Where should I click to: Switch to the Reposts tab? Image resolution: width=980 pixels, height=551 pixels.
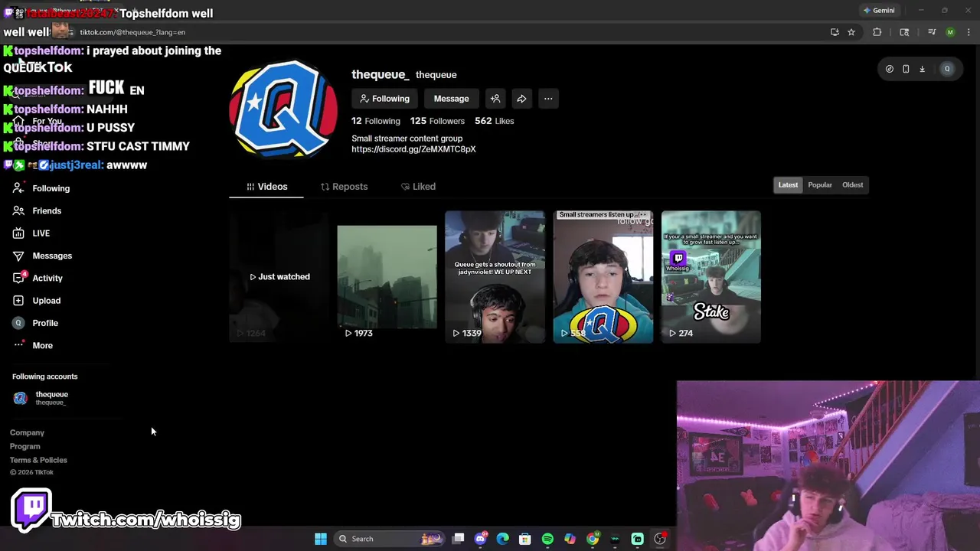click(344, 187)
